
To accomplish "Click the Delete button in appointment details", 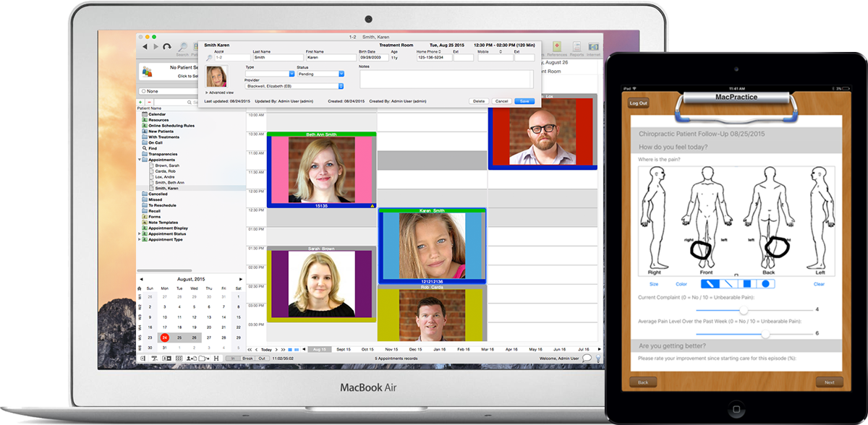I will 478,101.
